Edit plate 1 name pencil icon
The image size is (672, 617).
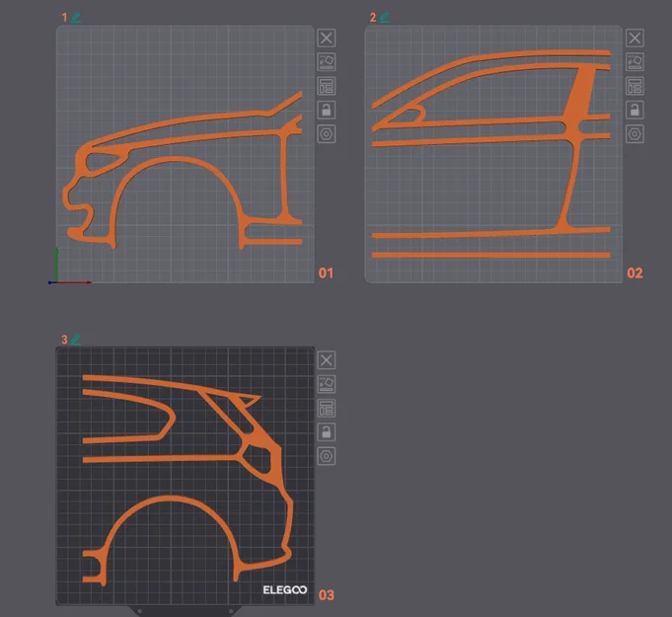(76, 18)
